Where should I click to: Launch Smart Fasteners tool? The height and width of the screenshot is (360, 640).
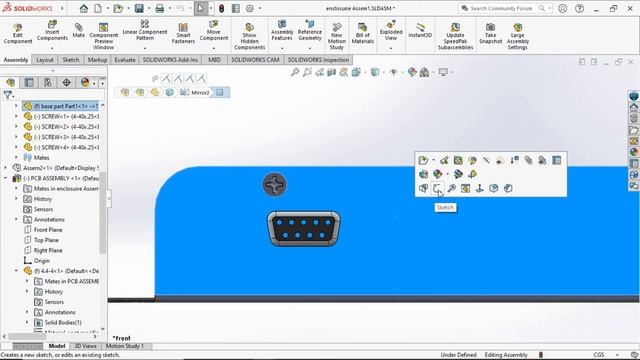pyautogui.click(x=183, y=33)
